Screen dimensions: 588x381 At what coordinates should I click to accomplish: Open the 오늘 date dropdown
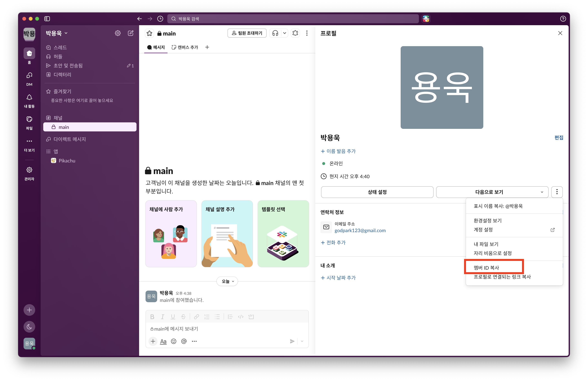coord(227,281)
